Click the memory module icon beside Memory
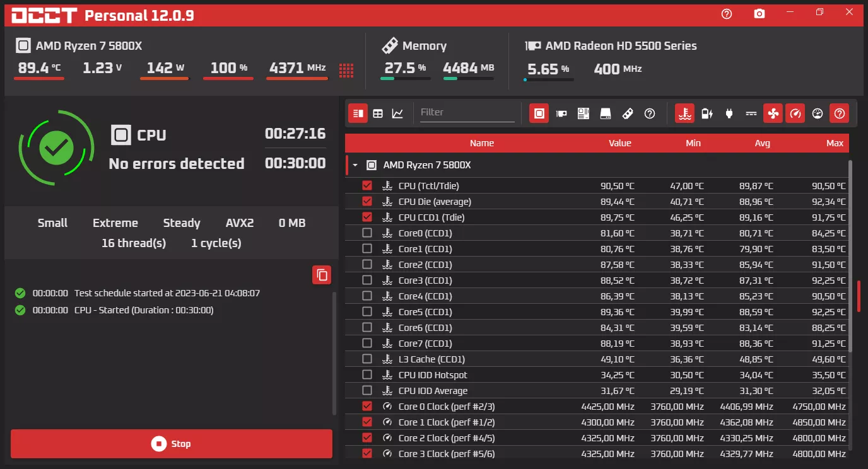Viewport: 868px width, 469px height. pyautogui.click(x=390, y=46)
